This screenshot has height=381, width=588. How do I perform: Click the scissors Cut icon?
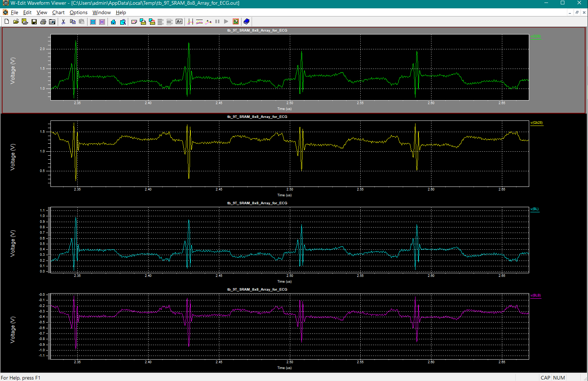(63, 22)
